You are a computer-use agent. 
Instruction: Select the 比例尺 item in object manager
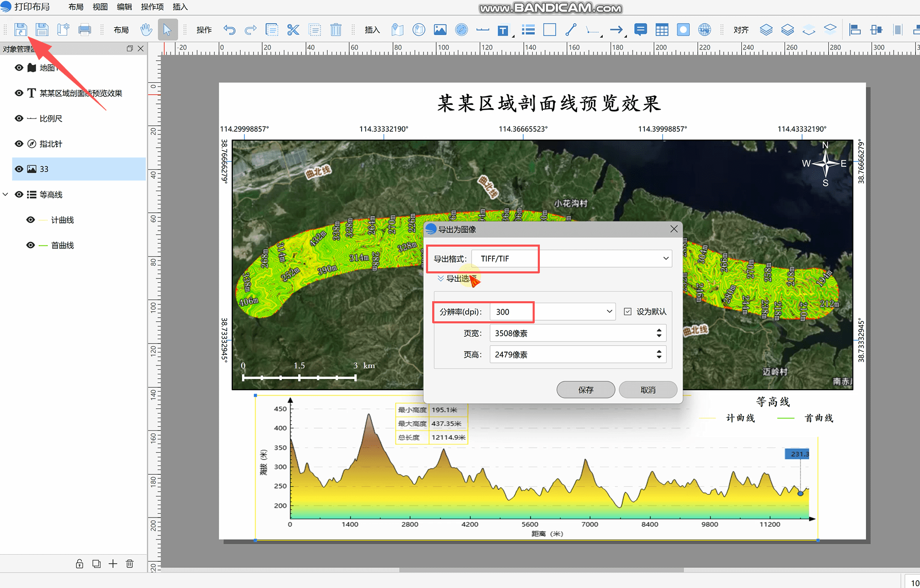(50, 118)
